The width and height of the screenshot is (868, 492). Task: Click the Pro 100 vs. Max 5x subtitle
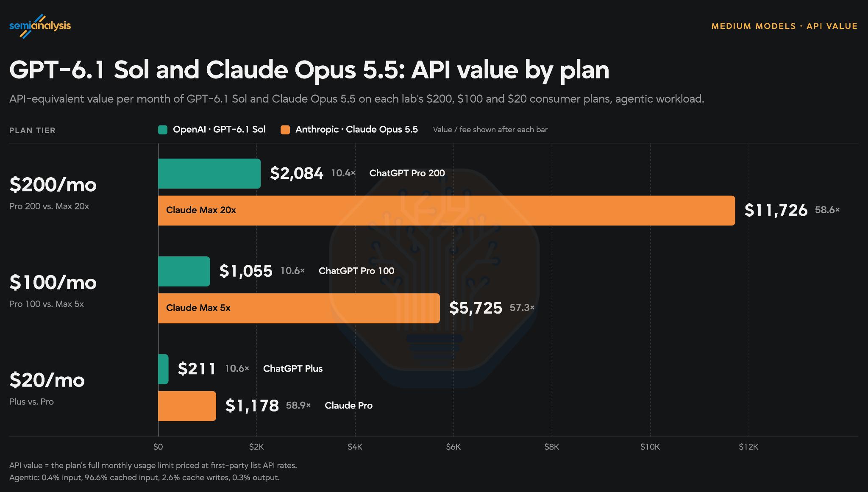pos(47,304)
